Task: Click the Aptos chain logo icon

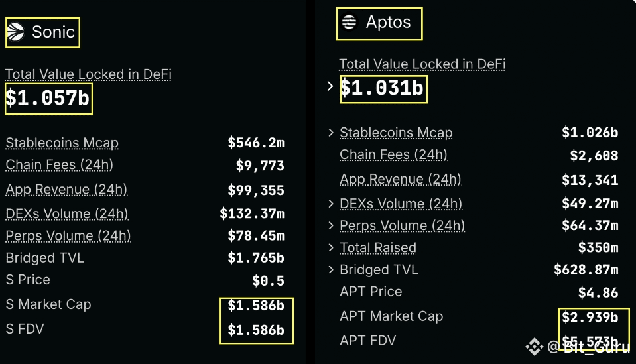Action: [349, 22]
